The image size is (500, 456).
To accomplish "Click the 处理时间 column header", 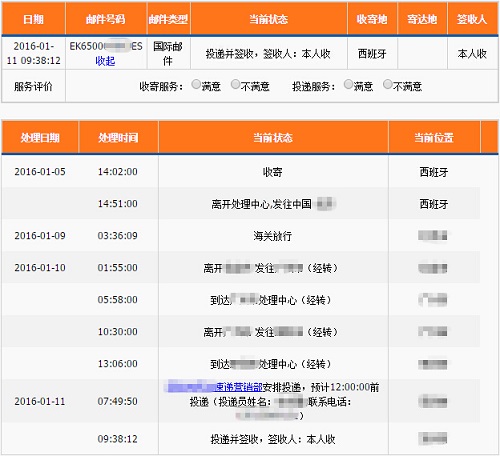I will [118, 137].
